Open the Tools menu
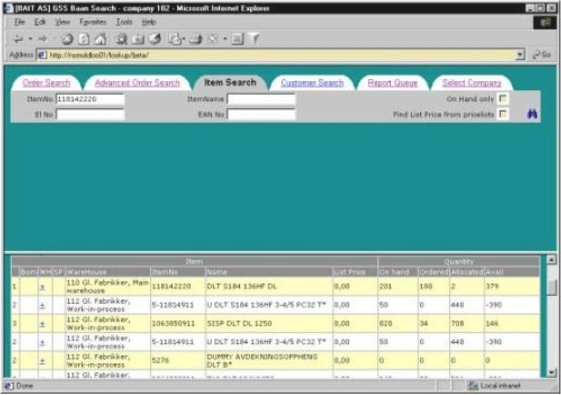Screen dimensions: 561x395 click(124, 22)
